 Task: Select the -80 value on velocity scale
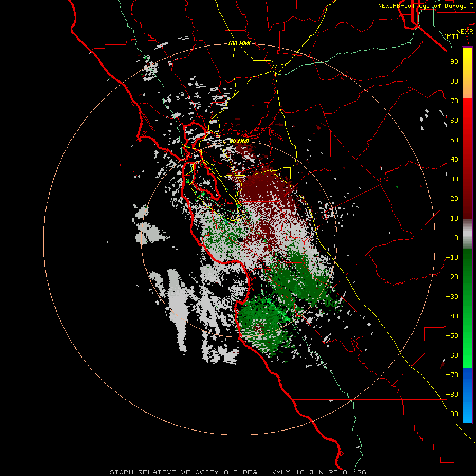[x=452, y=395]
